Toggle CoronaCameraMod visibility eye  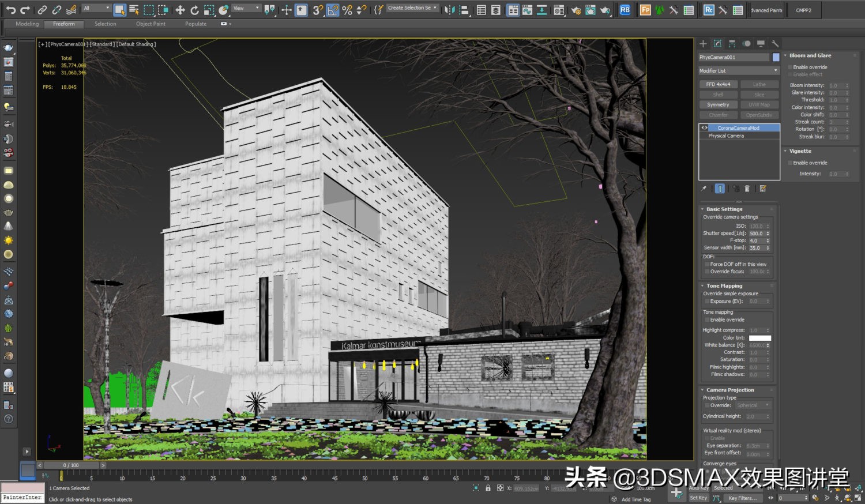pyautogui.click(x=704, y=128)
